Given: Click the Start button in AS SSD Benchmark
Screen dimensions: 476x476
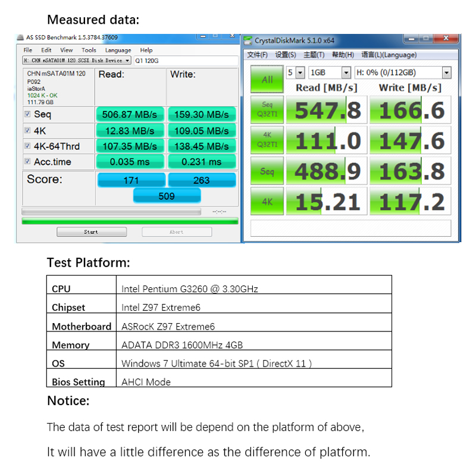Looking at the screenshot, I should [92, 232].
